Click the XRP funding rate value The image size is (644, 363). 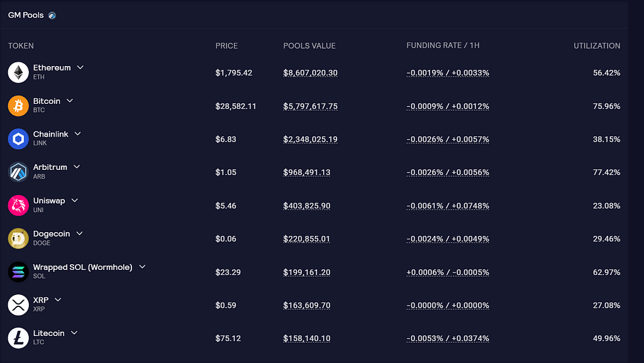448,306
